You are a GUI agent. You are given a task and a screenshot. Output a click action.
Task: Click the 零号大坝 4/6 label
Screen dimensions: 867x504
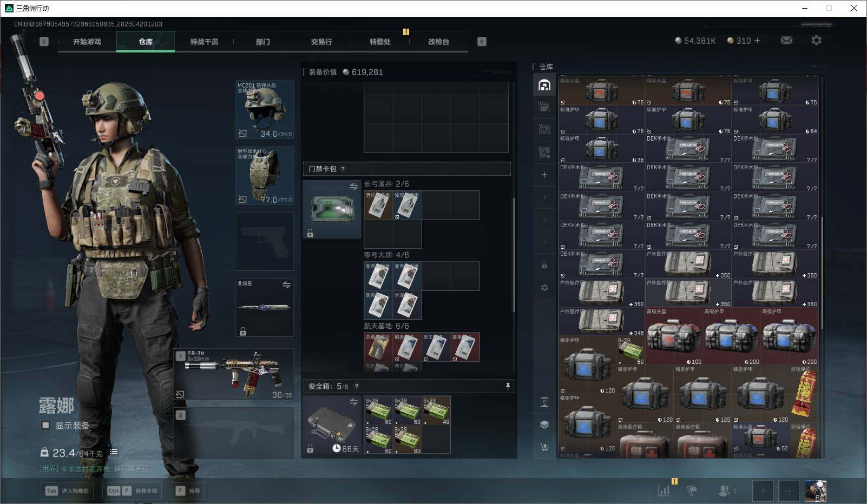[x=386, y=255]
